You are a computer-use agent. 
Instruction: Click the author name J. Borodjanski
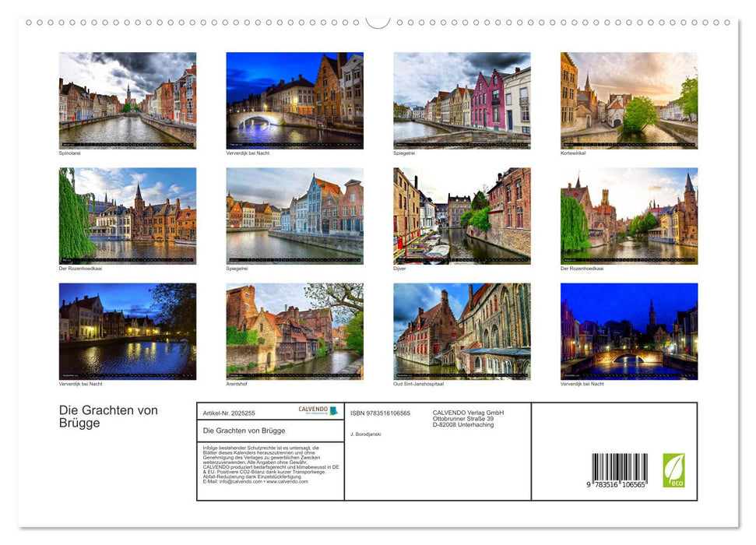coord(366,434)
